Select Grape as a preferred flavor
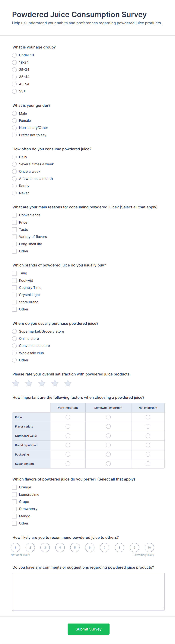175x644 pixels. click(x=14, y=502)
